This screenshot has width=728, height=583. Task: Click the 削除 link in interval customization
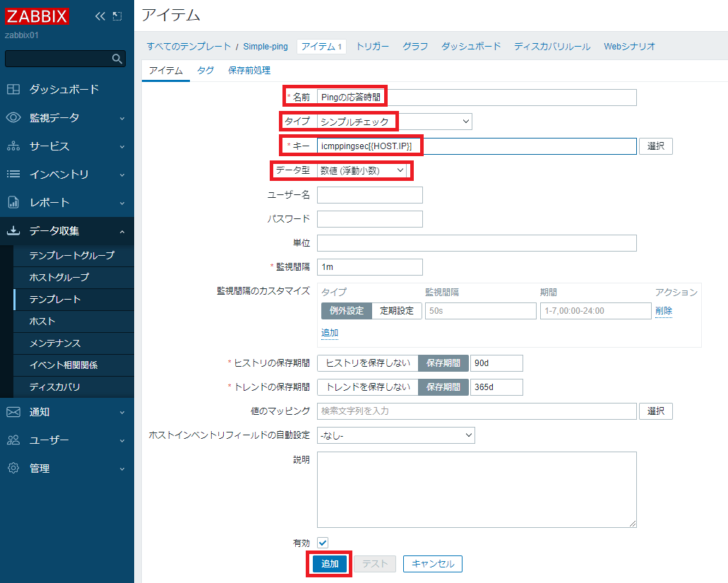pyautogui.click(x=664, y=310)
